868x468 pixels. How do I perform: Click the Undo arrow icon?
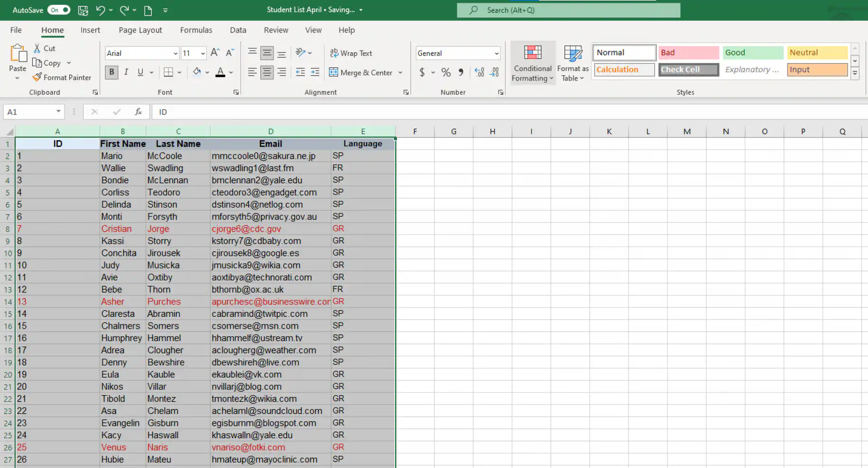(100, 10)
